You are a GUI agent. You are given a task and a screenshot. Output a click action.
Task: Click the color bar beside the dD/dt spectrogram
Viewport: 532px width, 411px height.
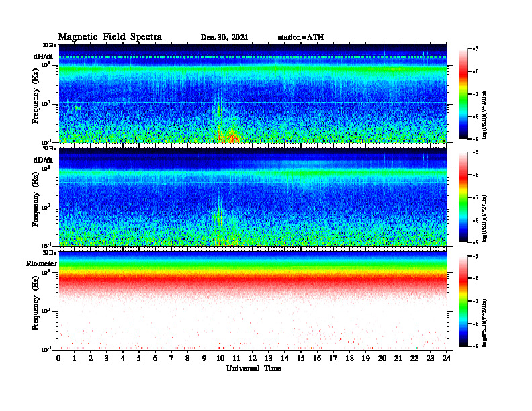click(463, 197)
